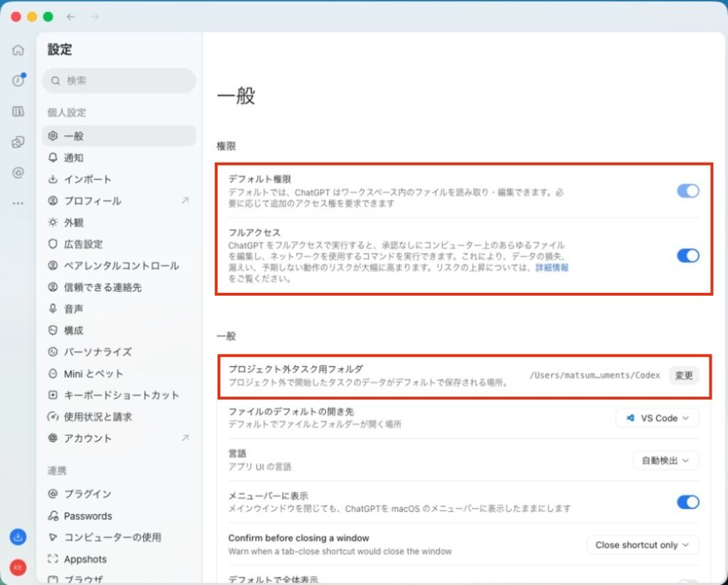This screenshot has height=585, width=728.
Task: Click the capture icon beside Appshots
Action: [53, 559]
